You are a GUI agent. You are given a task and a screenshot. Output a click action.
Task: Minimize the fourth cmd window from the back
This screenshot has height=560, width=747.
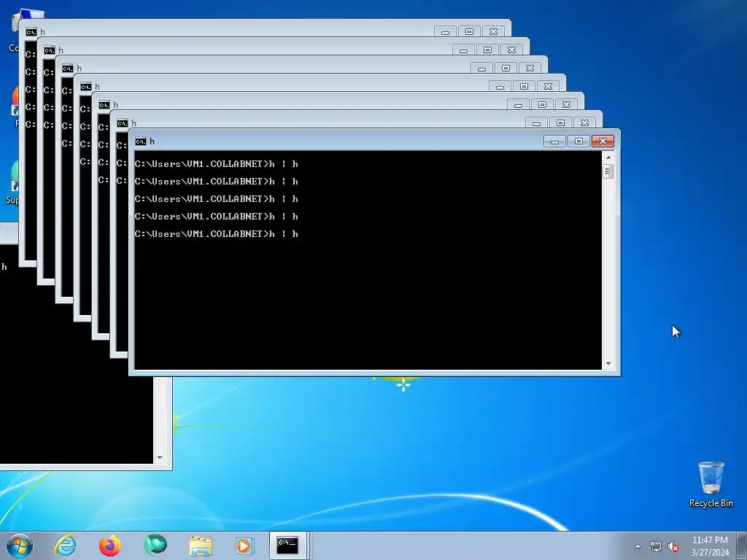pyautogui.click(x=500, y=87)
